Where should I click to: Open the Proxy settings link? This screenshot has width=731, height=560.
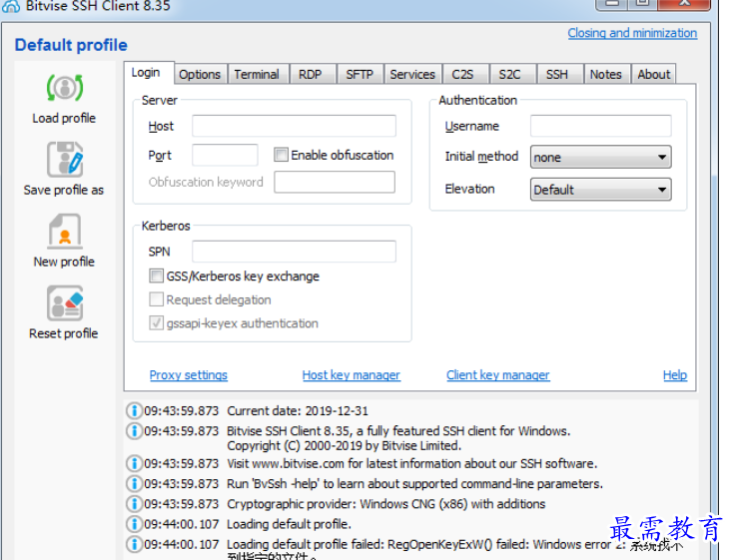[189, 375]
